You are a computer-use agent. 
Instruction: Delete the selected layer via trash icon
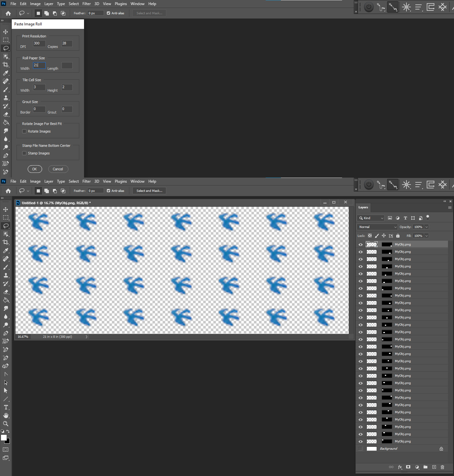tap(442, 467)
